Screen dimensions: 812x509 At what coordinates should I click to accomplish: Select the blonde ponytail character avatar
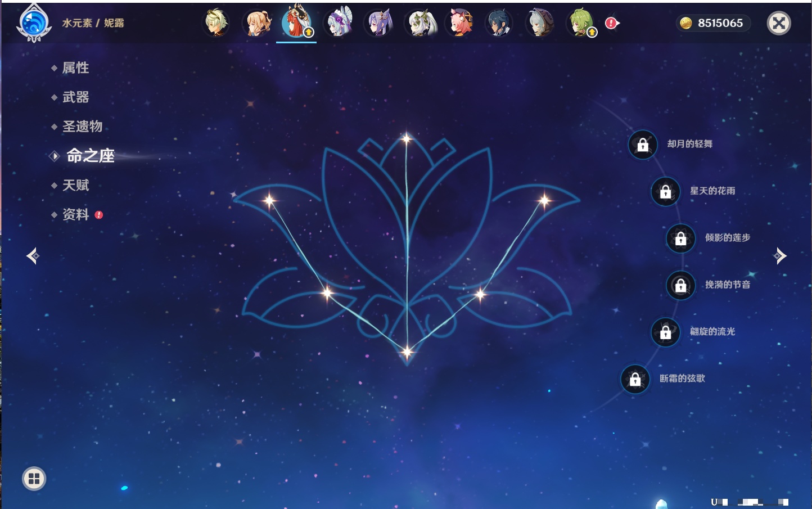pyautogui.click(x=256, y=23)
